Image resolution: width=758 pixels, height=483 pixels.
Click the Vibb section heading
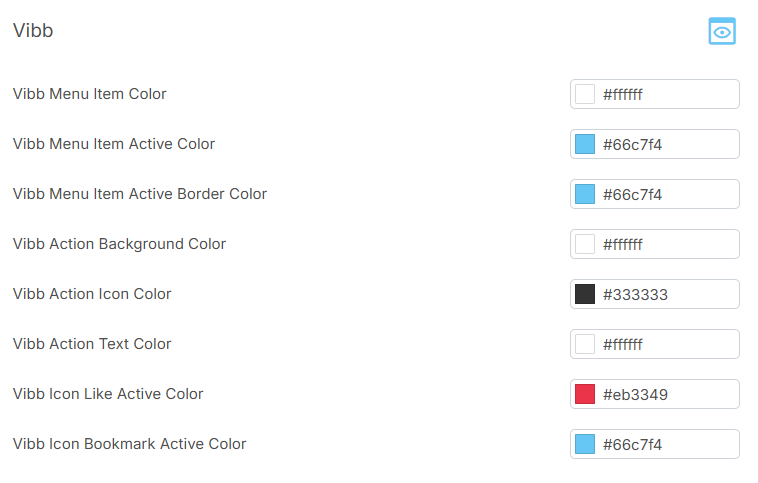(x=33, y=31)
